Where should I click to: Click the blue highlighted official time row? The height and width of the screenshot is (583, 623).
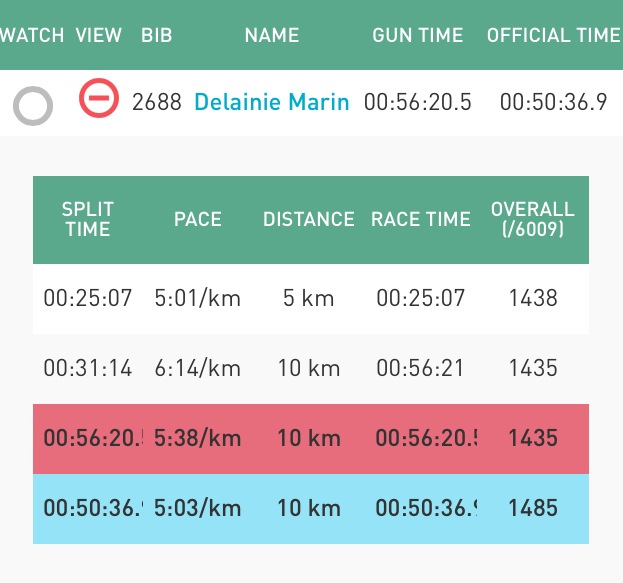pos(310,508)
